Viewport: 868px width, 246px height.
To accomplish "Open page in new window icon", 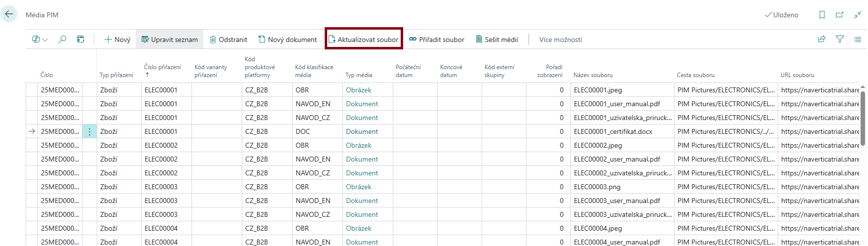I will tap(839, 15).
